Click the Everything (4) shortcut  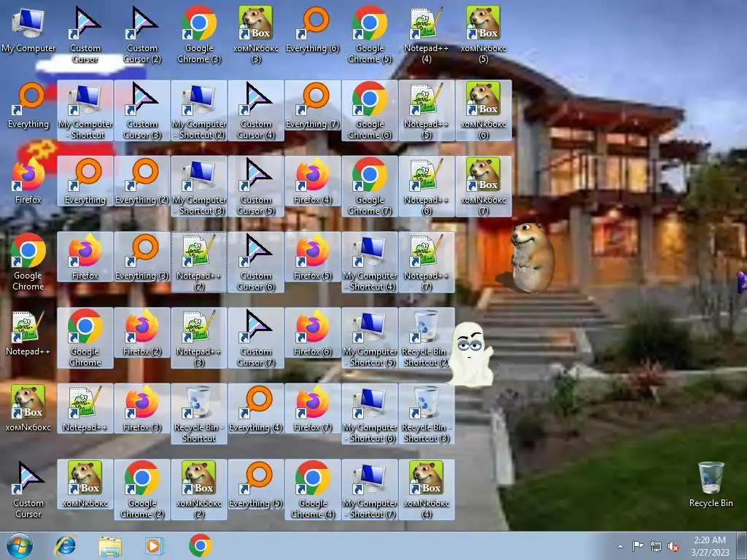256,408
